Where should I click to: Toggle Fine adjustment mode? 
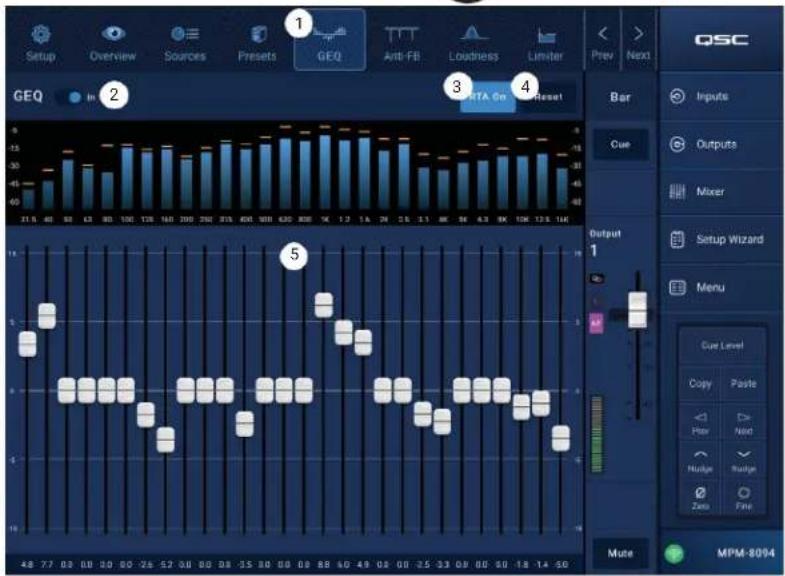[x=743, y=498]
